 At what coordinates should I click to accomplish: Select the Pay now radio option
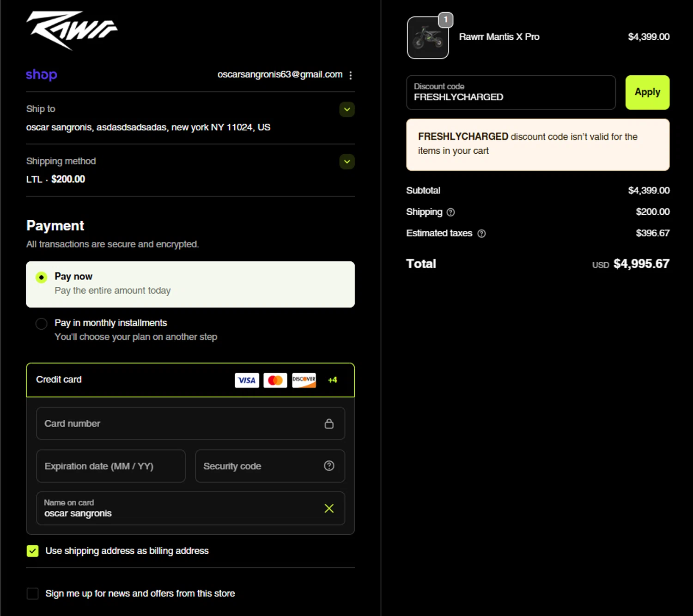pos(42,277)
